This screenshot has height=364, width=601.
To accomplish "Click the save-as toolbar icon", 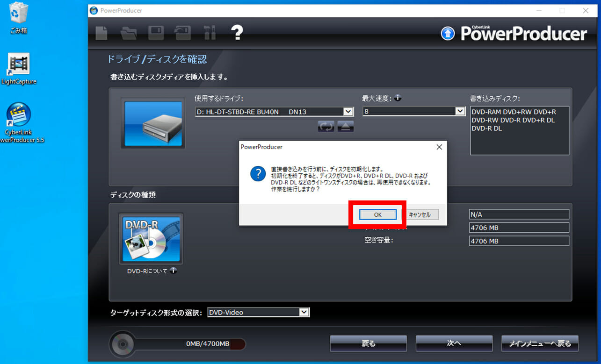I will pyautogui.click(x=182, y=33).
